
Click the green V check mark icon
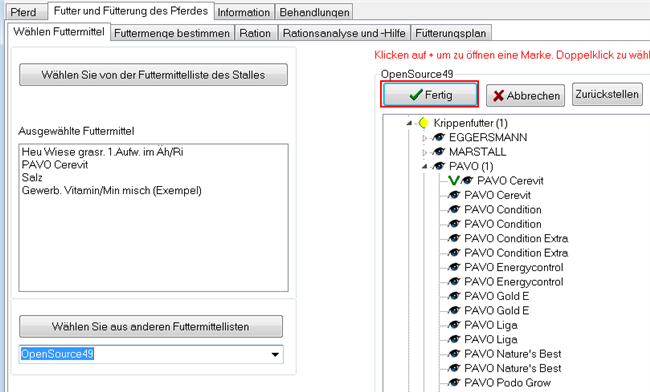point(454,180)
